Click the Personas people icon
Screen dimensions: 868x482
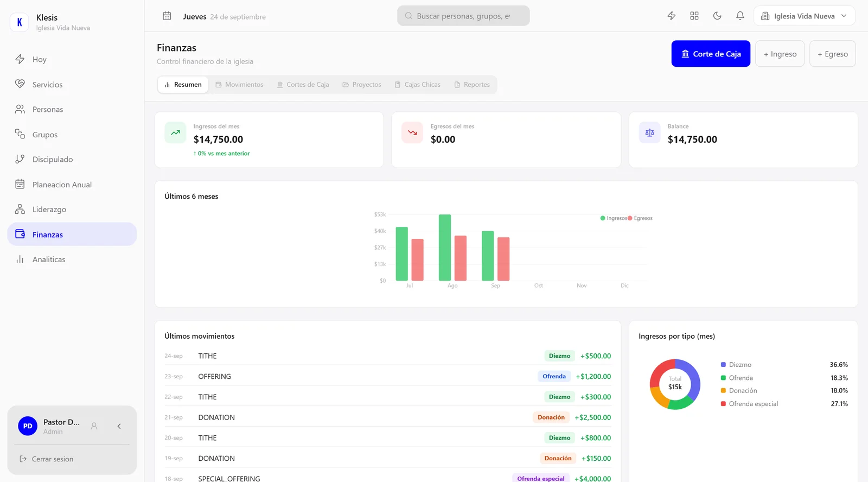tap(20, 109)
